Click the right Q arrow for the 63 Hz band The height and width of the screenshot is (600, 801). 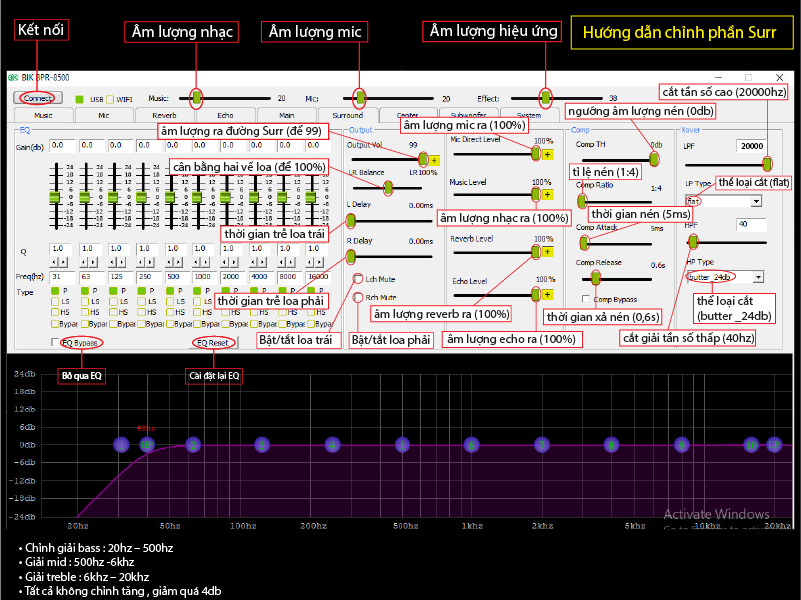pyautogui.click(x=94, y=262)
